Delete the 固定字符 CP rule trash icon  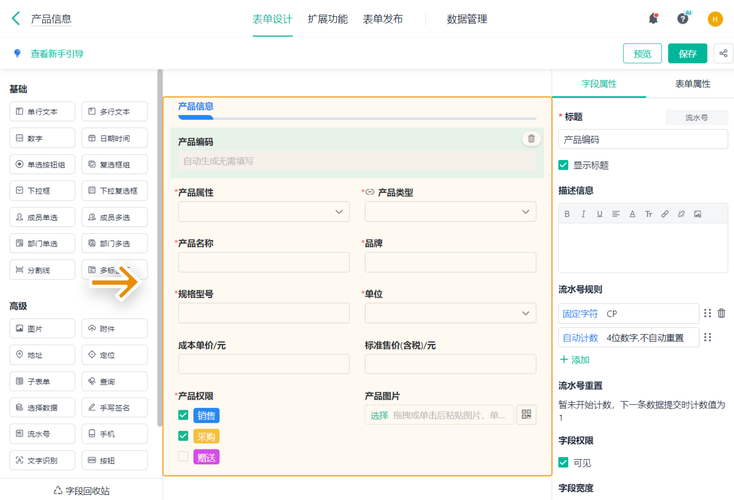[721, 313]
